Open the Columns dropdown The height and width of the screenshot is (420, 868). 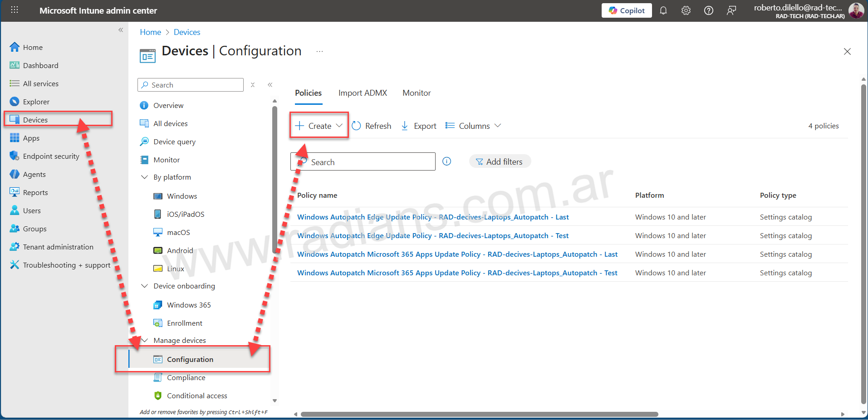473,126
